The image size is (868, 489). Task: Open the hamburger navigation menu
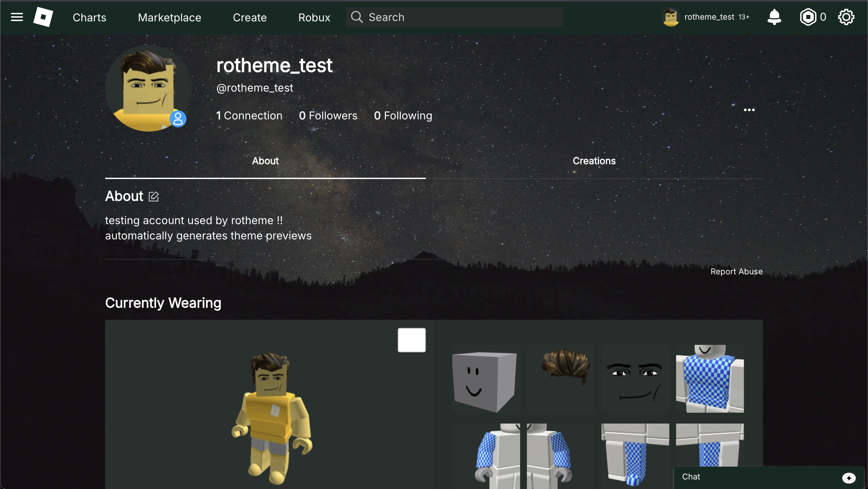point(17,17)
